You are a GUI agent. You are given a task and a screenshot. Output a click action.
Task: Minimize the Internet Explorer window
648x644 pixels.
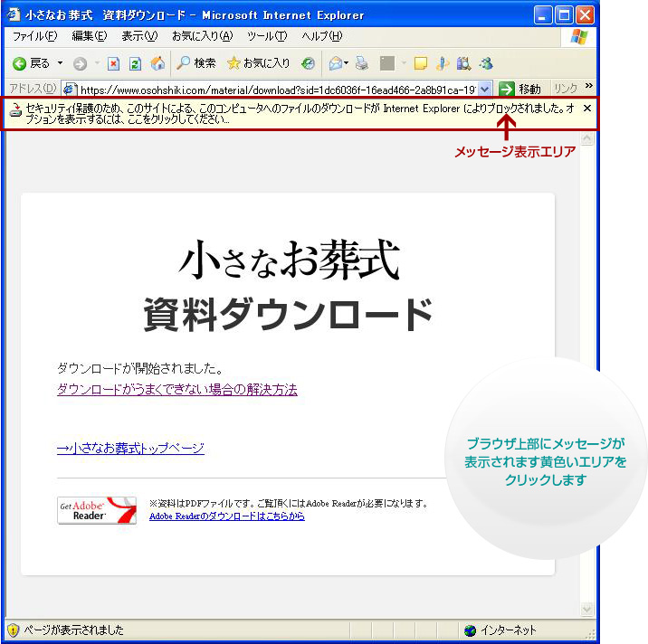543,15
